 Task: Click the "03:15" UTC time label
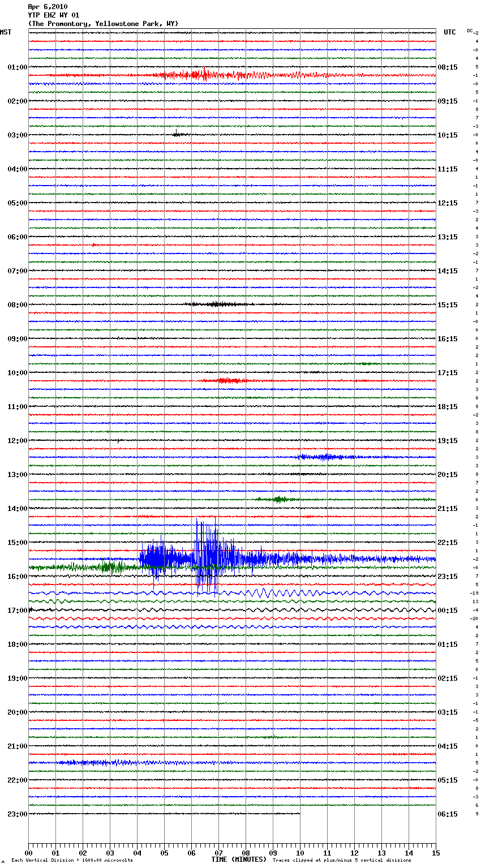click(448, 712)
